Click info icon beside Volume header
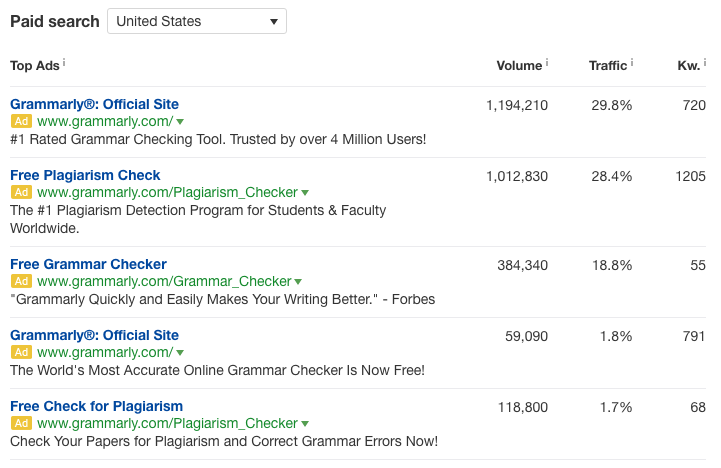 [547, 63]
